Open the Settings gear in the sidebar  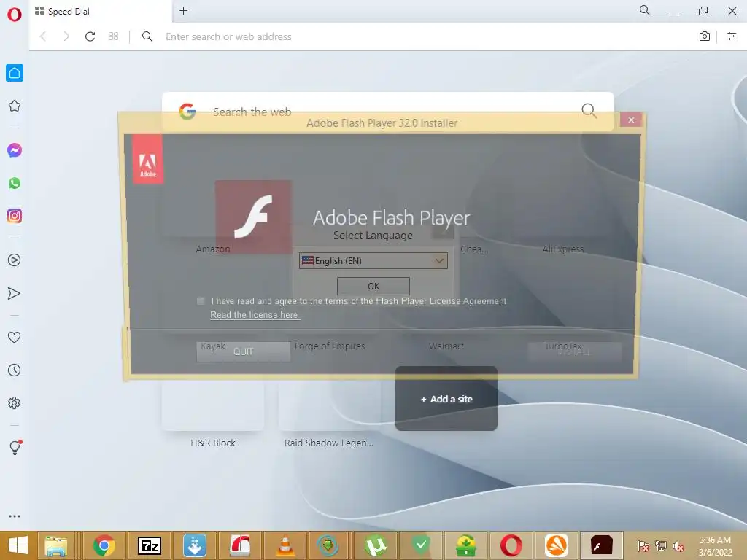click(15, 402)
